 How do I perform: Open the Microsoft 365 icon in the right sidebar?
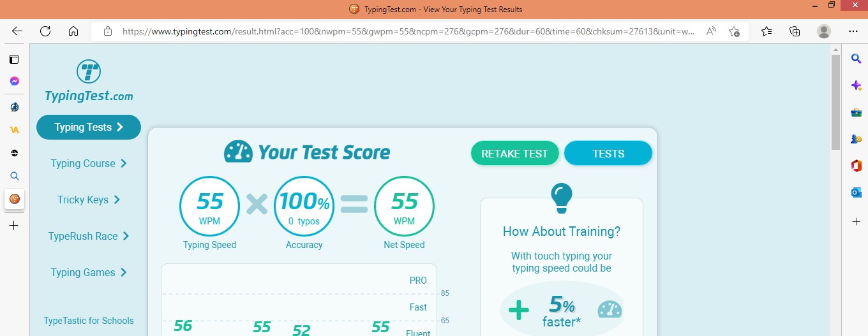857,166
